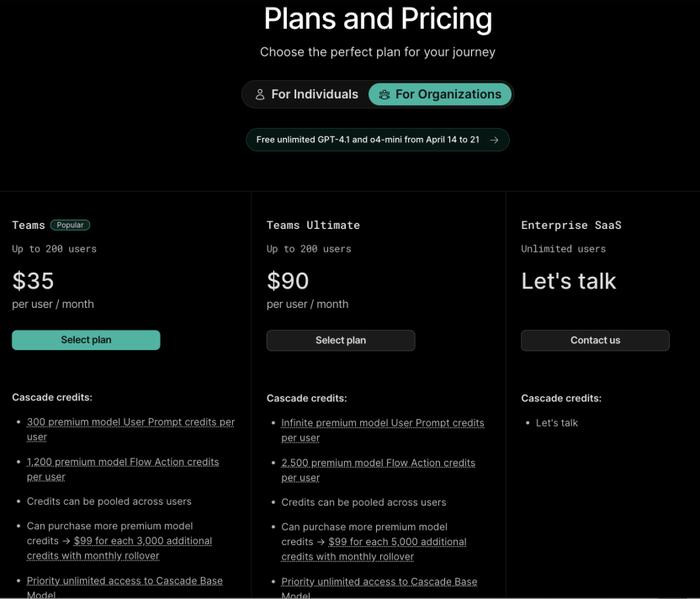700x599 pixels.
Task: Switch to the For Organizations tab
Action: (440, 95)
